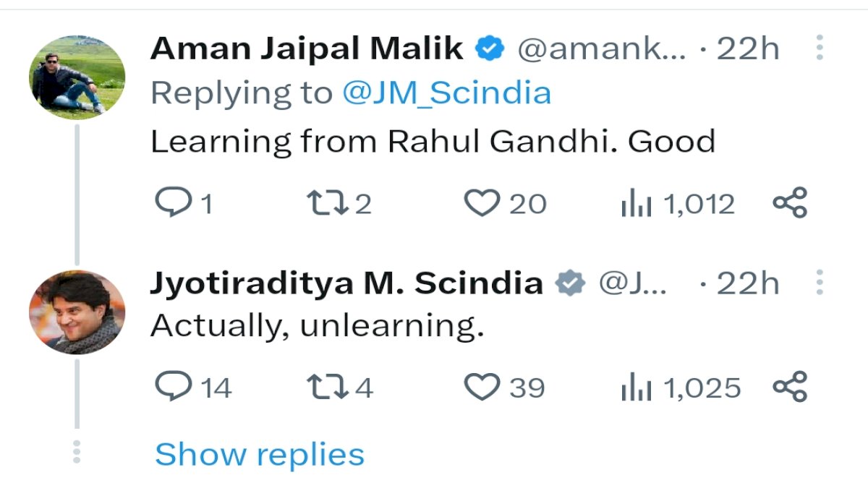Reply to Scindia's 'Actually, unlearning' tweet

[171, 387]
